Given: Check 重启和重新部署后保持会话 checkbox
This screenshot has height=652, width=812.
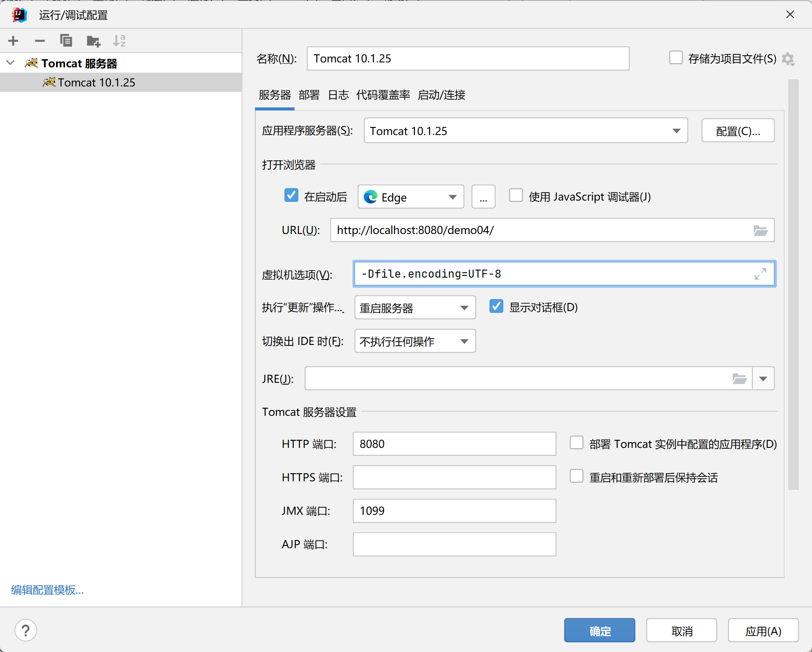Looking at the screenshot, I should [x=577, y=476].
